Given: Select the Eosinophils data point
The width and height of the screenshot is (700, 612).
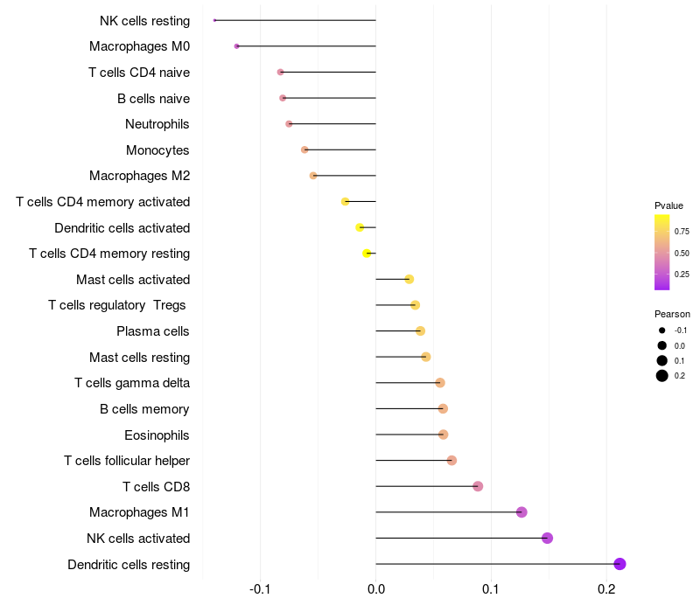Looking at the screenshot, I should tap(443, 435).
